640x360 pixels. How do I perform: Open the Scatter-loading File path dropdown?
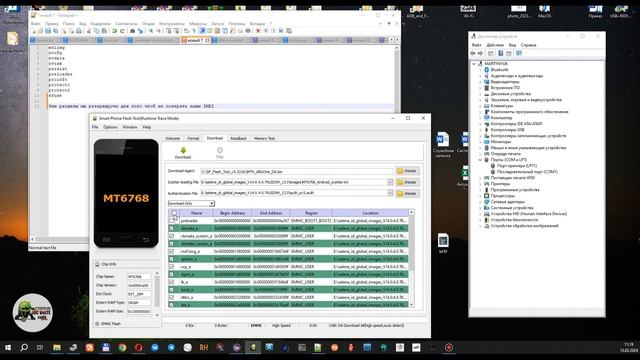(390, 182)
